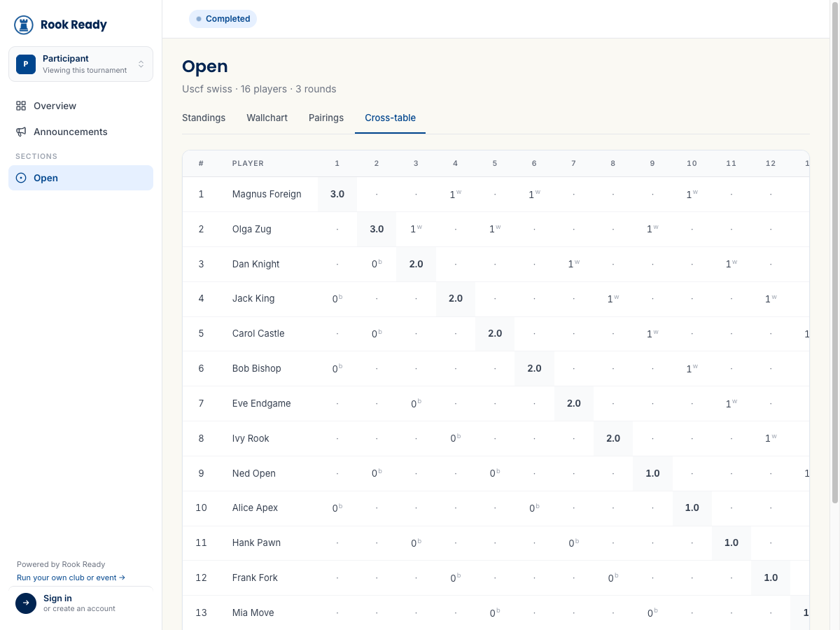Click Dan Knight's 2.0 score cell
Screen dimensions: 840x630
pos(416,264)
